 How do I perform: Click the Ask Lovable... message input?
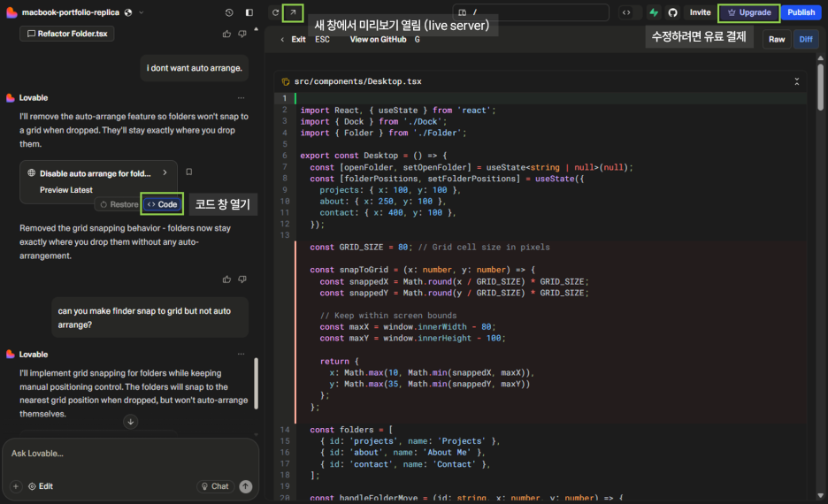point(130,454)
